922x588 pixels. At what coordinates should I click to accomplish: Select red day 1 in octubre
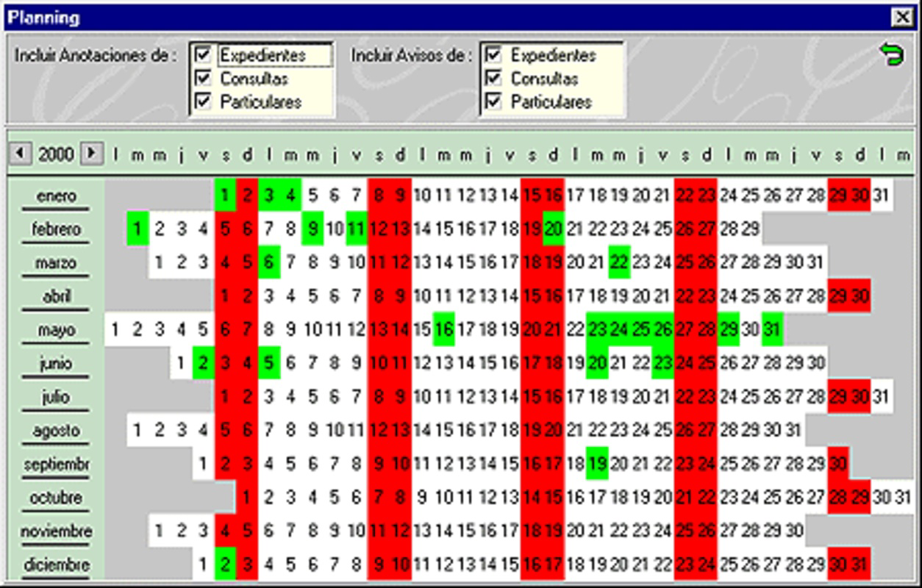(247, 498)
